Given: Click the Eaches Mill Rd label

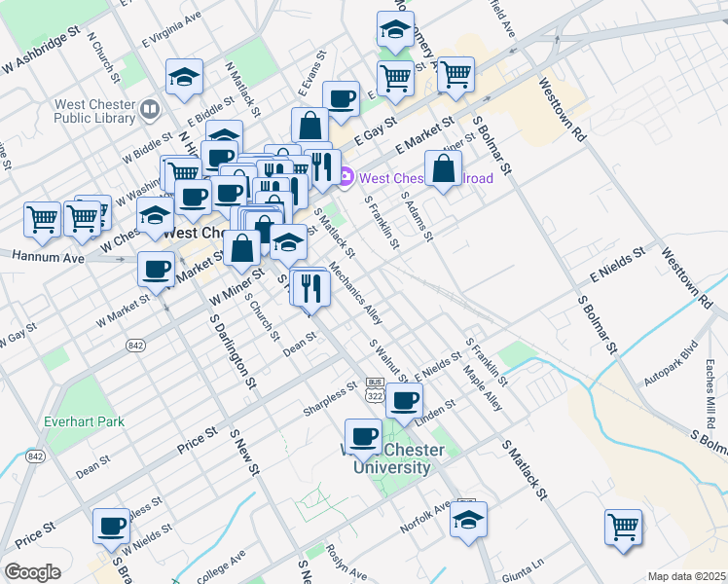Looking at the screenshot, I should point(710,393).
